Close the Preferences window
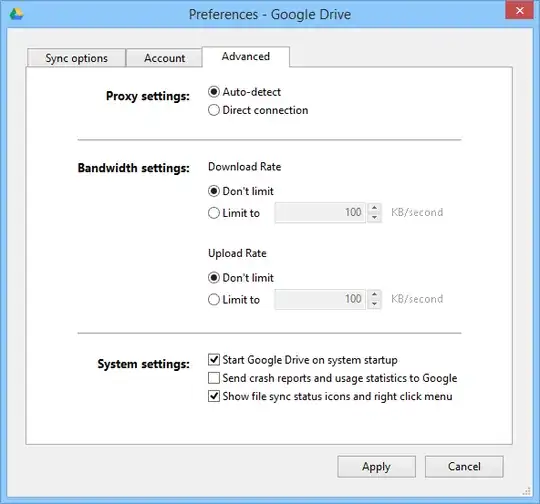The image size is (540, 504). pyautogui.click(x=519, y=10)
